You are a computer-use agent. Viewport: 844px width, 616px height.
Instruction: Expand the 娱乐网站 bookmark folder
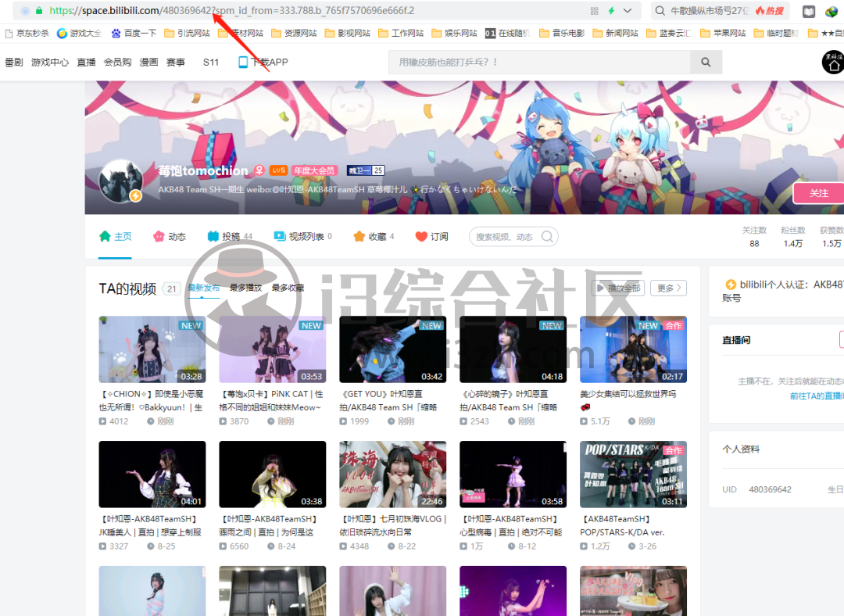(455, 34)
